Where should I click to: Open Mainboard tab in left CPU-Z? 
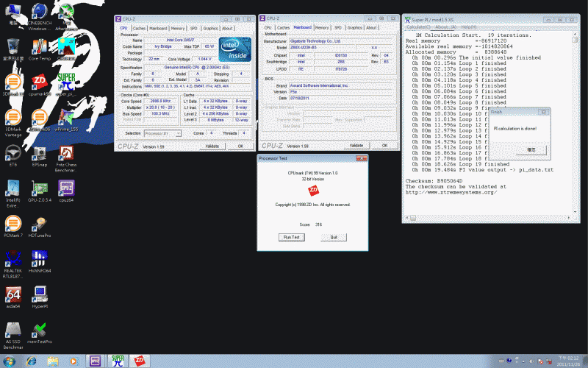pyautogui.click(x=158, y=29)
